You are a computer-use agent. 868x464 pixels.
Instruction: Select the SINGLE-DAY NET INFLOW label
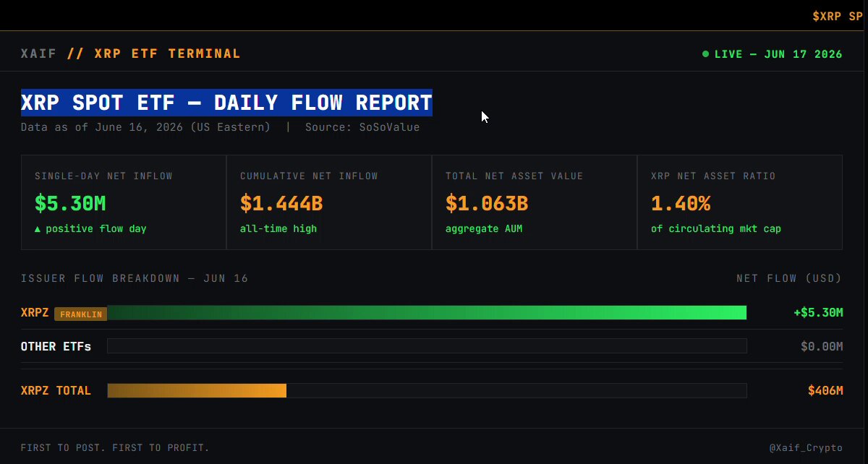pyautogui.click(x=103, y=176)
